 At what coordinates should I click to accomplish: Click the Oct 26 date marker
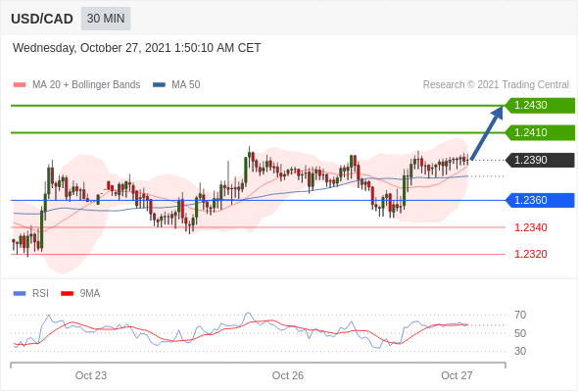point(288,375)
